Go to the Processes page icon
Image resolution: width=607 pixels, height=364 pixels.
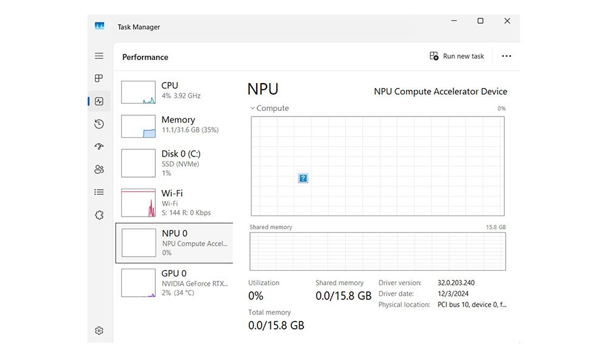coord(99,78)
